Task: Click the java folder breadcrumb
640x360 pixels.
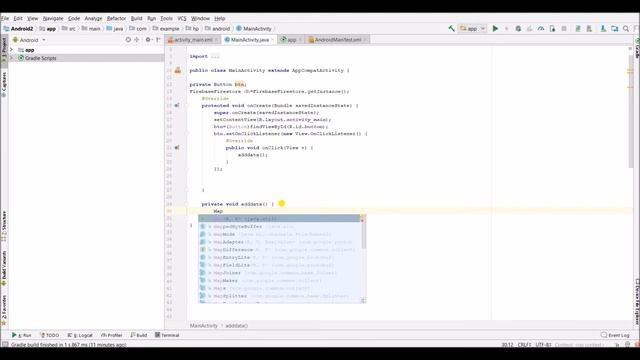Action: pos(115,29)
